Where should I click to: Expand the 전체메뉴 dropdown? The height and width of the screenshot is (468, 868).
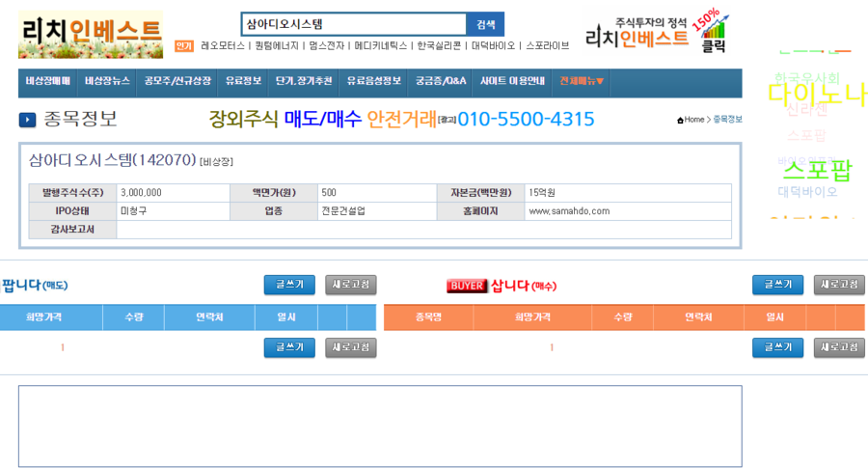click(582, 81)
